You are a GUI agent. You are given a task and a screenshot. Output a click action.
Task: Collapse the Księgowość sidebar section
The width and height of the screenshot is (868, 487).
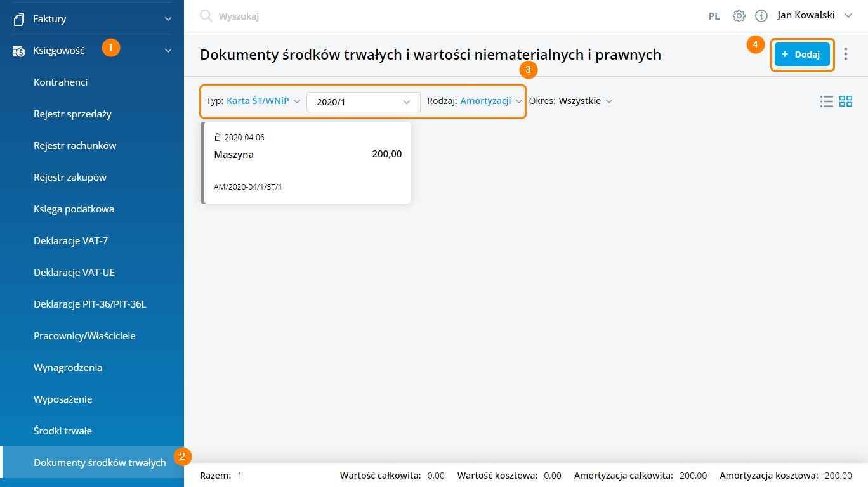coord(168,51)
